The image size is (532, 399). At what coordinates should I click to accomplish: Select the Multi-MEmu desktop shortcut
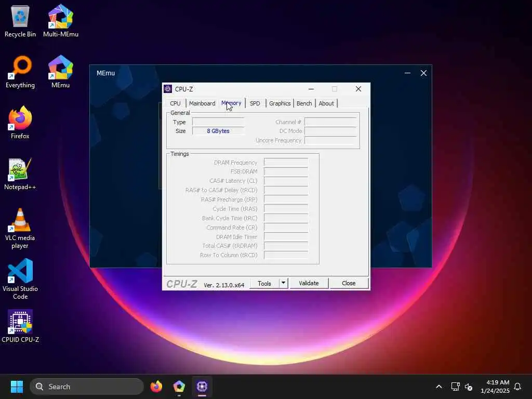(61, 21)
